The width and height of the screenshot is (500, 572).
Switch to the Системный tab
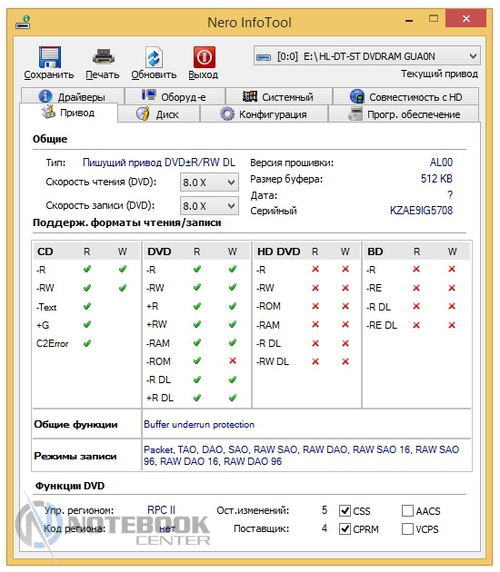pos(279,97)
